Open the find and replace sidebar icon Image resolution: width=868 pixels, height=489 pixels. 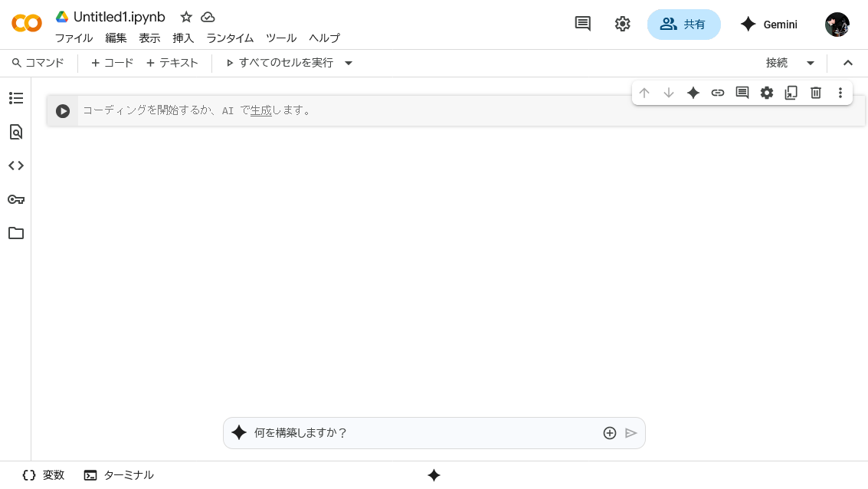click(16, 132)
